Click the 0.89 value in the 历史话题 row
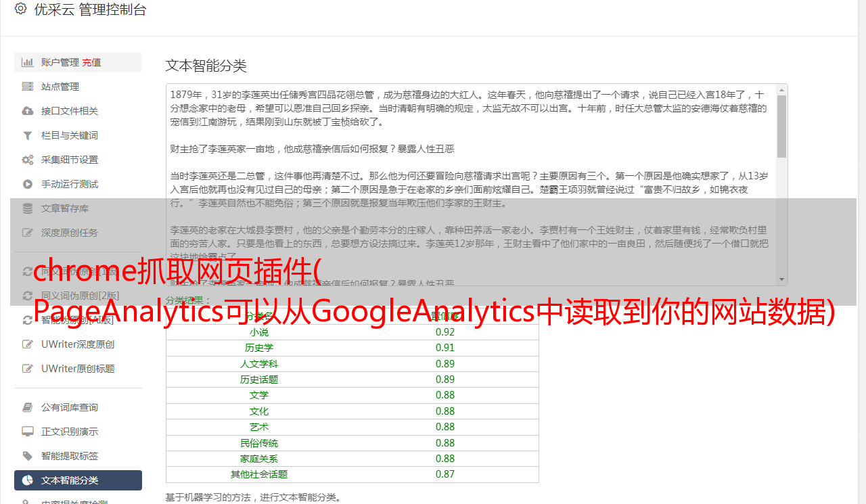This screenshot has height=504, width=866. coord(445,380)
